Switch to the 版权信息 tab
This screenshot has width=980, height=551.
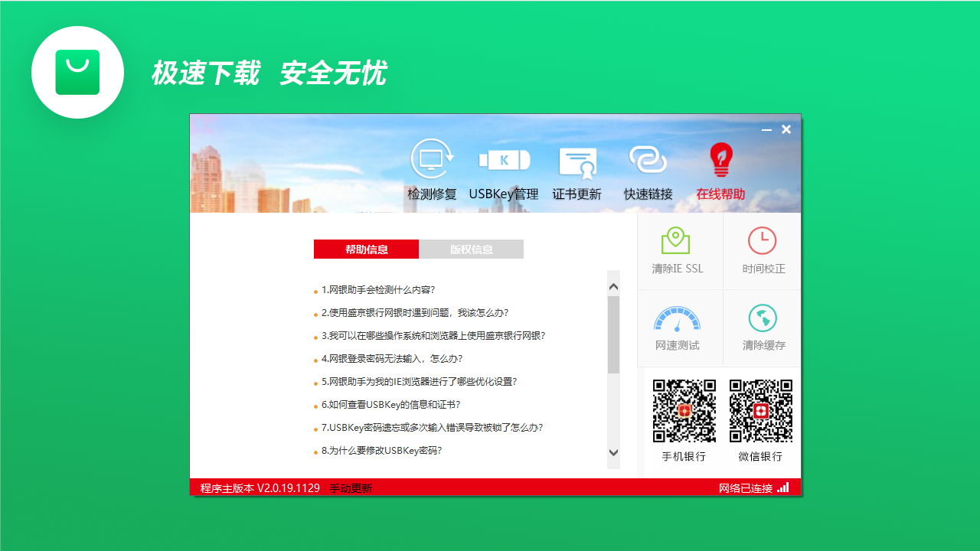[x=472, y=249]
